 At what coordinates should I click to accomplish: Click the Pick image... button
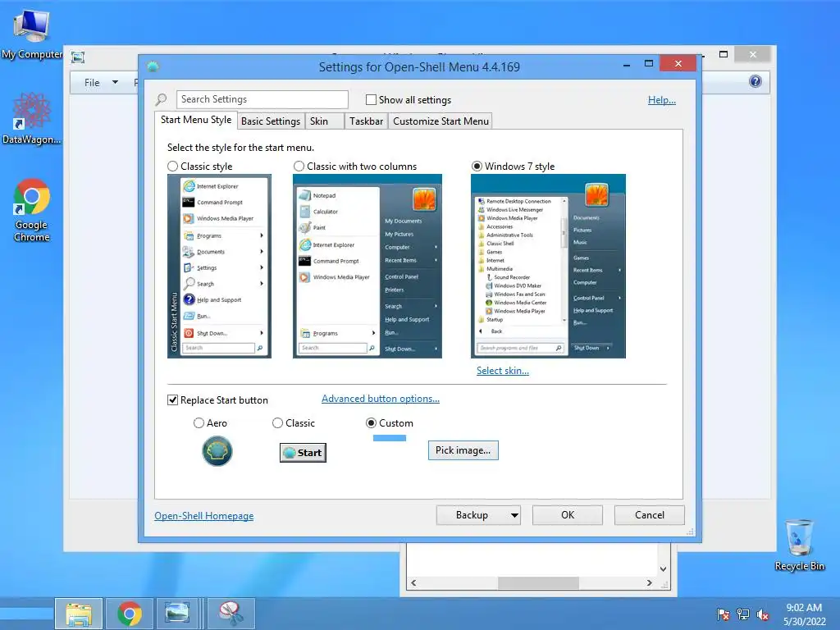pyautogui.click(x=463, y=450)
